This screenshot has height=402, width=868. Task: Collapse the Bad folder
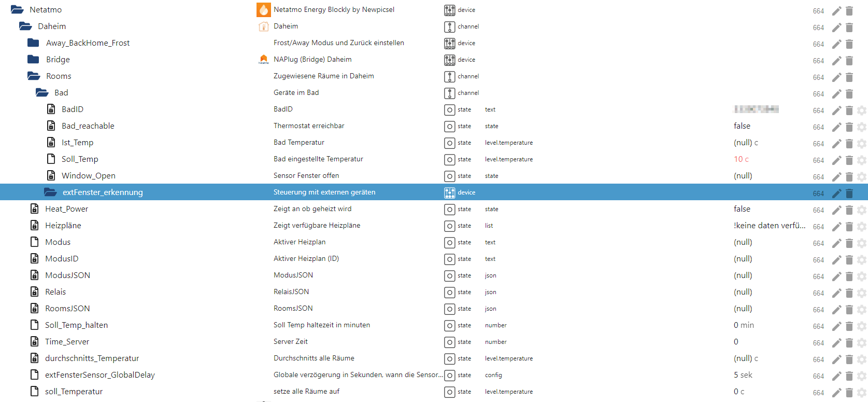pyautogui.click(x=42, y=92)
